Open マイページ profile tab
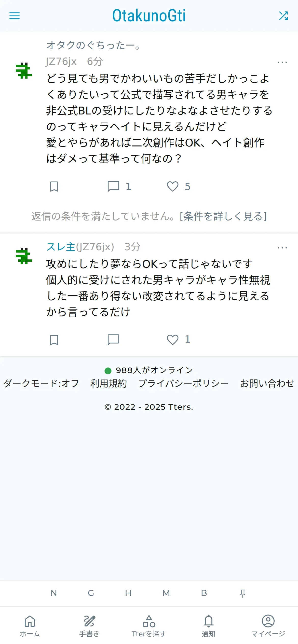This screenshot has width=298, height=644. click(x=268, y=626)
